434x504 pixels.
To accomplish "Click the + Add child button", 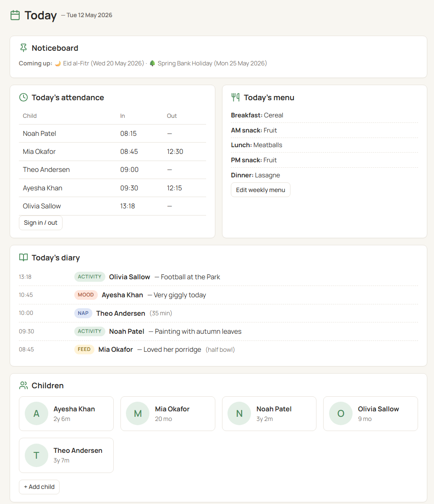I will [39, 487].
